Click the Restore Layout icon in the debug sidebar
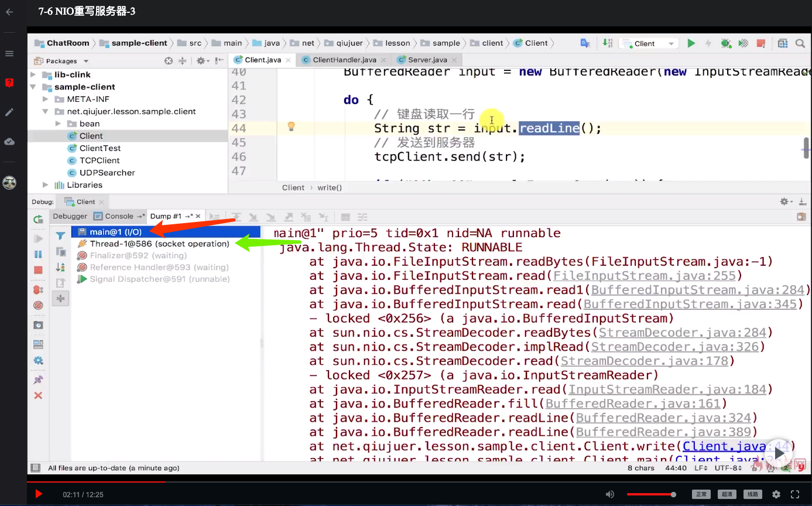Viewport: 812px width, 506px height. pos(38,344)
